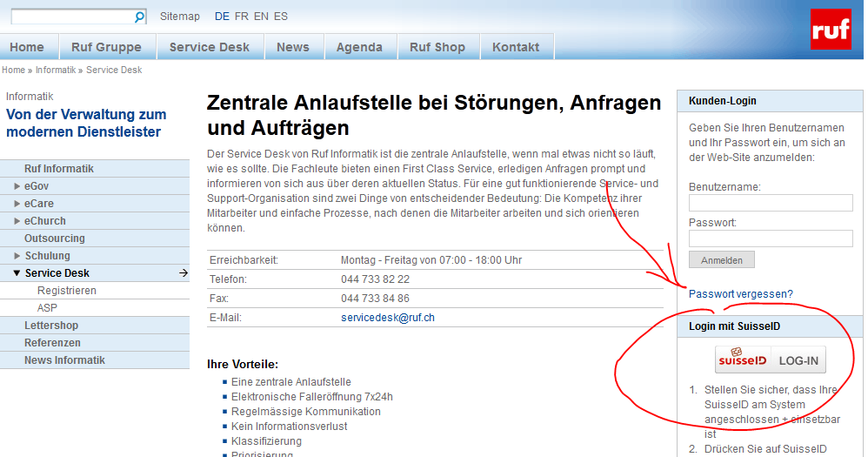Expand the Schulung sidebar section
868x457 pixels.
(17, 256)
